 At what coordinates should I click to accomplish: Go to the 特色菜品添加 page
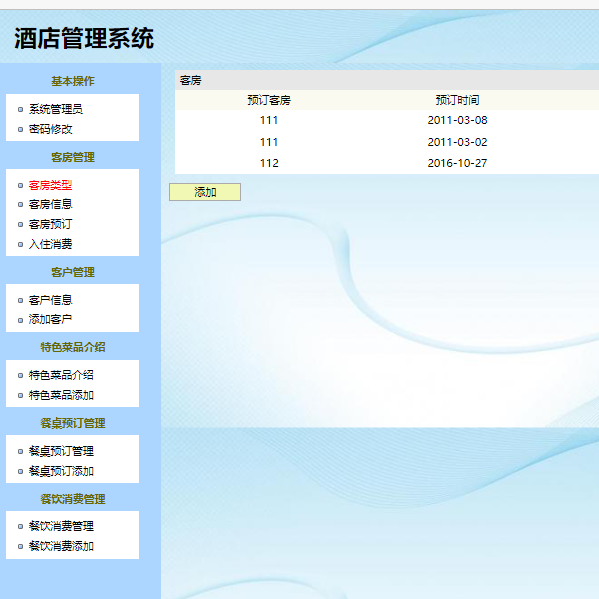(x=61, y=395)
